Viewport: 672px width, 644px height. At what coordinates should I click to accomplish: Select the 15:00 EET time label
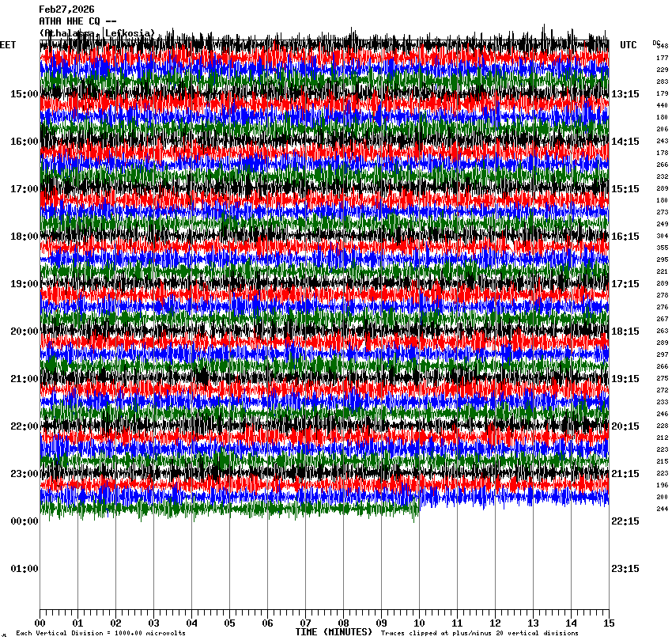[x=24, y=94]
